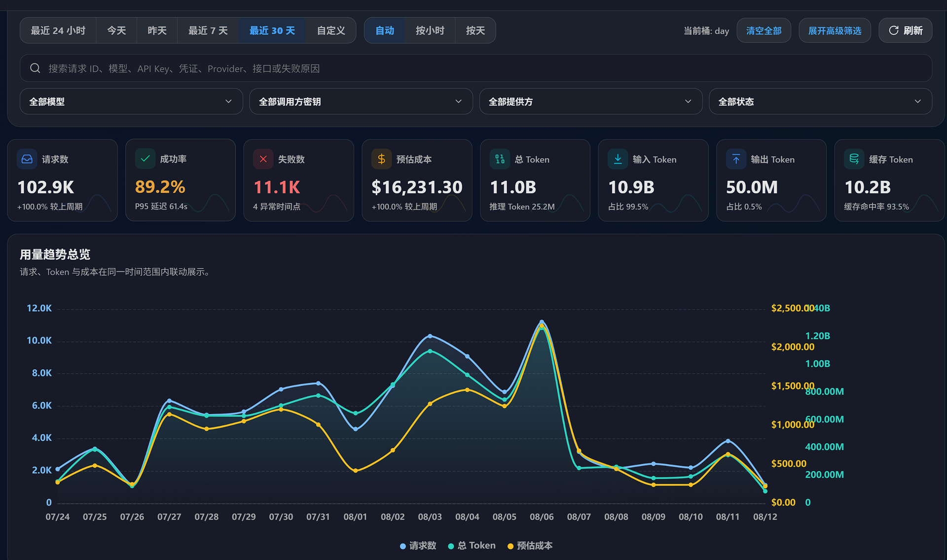947x560 pixels.
Task: Click the 展开高级筛选 button
Action: click(835, 31)
